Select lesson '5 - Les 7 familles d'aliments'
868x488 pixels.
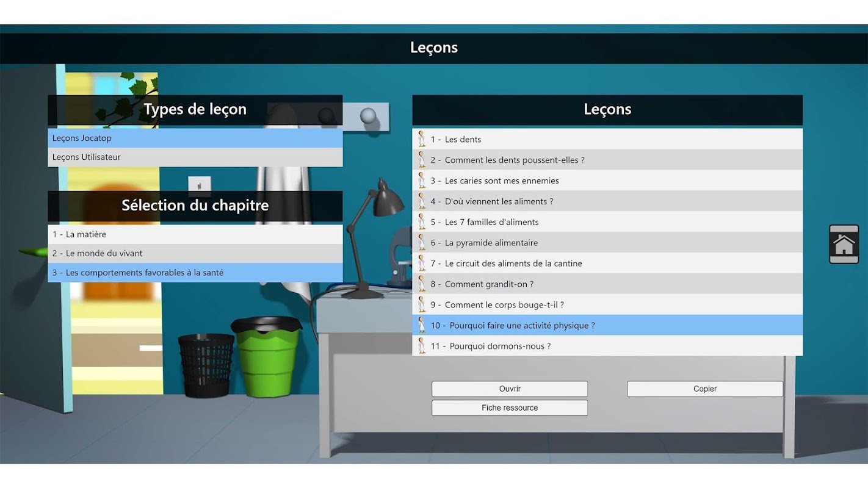click(607, 222)
